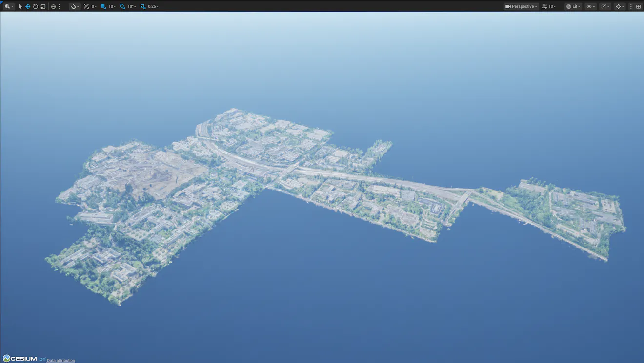Toggle the quad viewport layout icon

[638, 6]
